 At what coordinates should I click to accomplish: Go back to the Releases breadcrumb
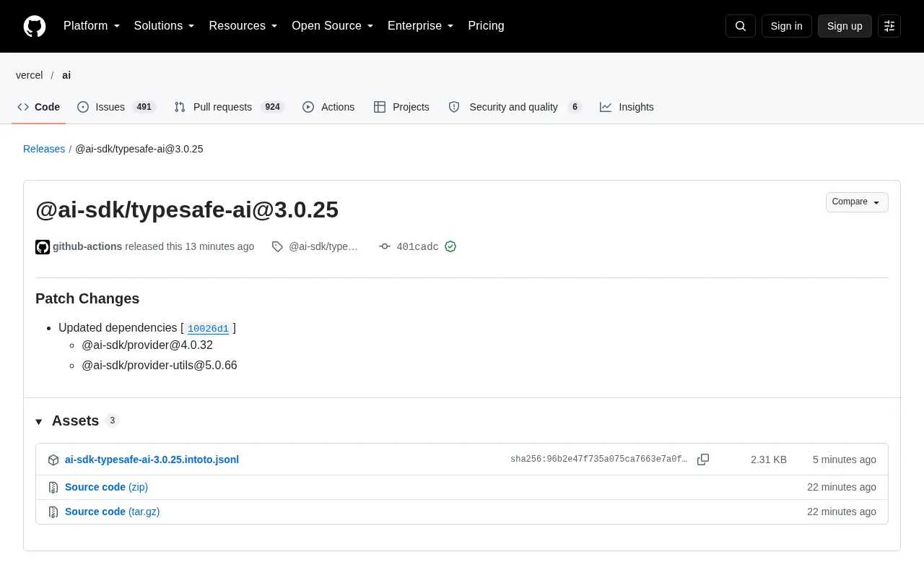coord(44,149)
